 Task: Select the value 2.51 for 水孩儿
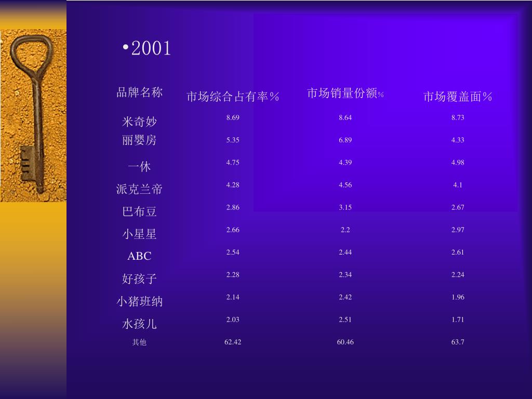point(345,320)
